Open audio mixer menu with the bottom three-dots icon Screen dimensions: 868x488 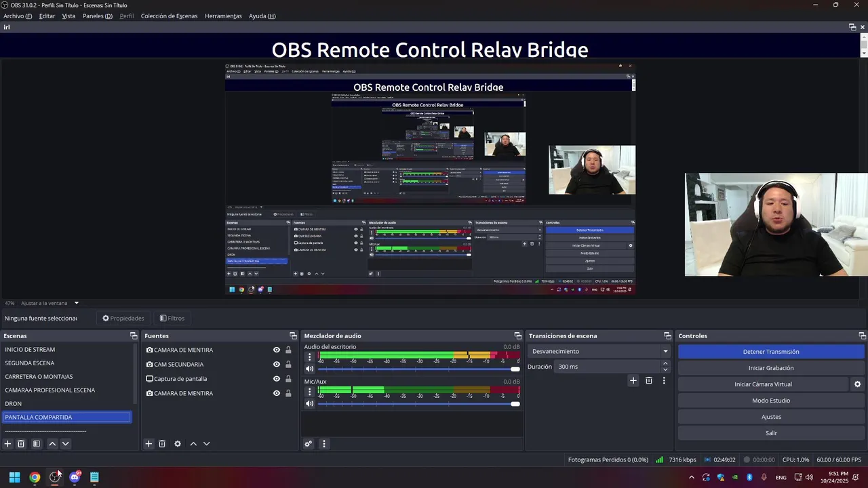click(323, 444)
